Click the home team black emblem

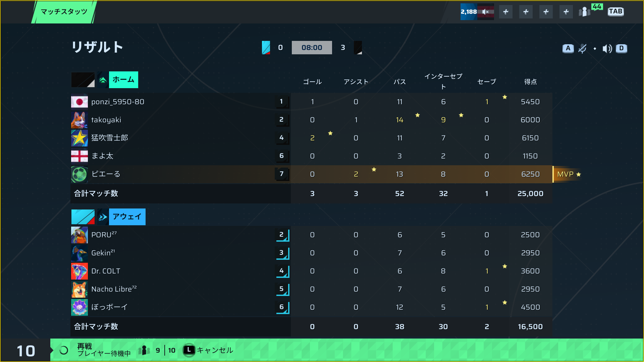coord(83,80)
